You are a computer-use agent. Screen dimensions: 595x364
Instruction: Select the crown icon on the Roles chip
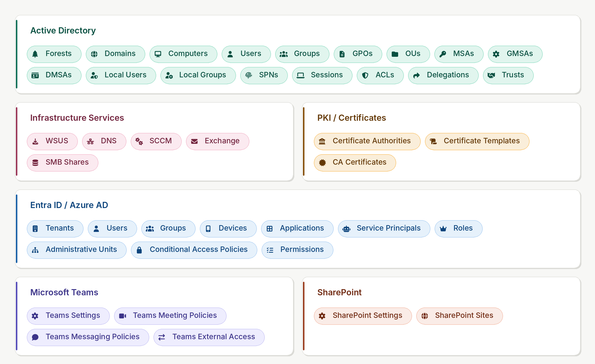point(444,228)
